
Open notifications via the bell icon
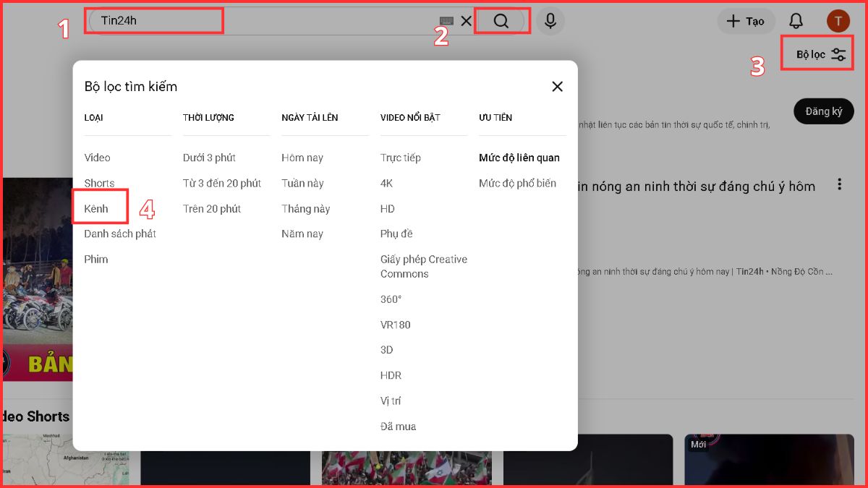coord(796,20)
